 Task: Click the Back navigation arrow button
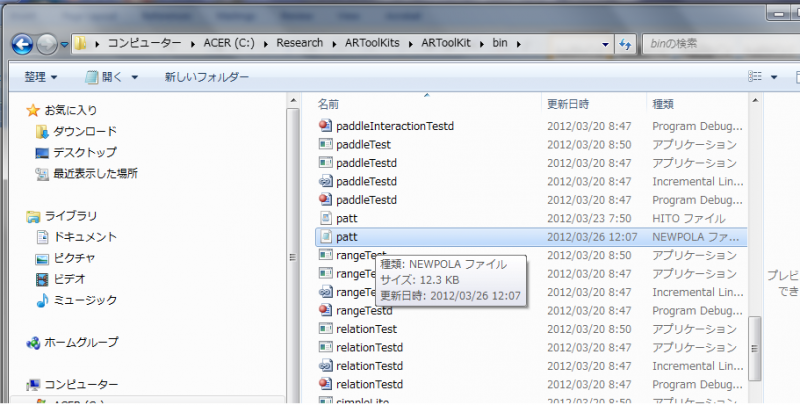23,44
